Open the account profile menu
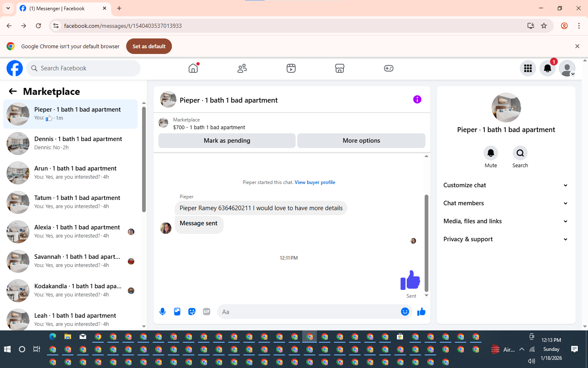 click(x=567, y=68)
